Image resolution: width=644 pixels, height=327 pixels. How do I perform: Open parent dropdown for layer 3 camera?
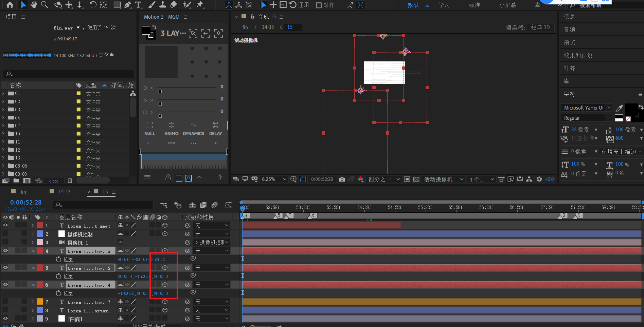[x=212, y=242]
